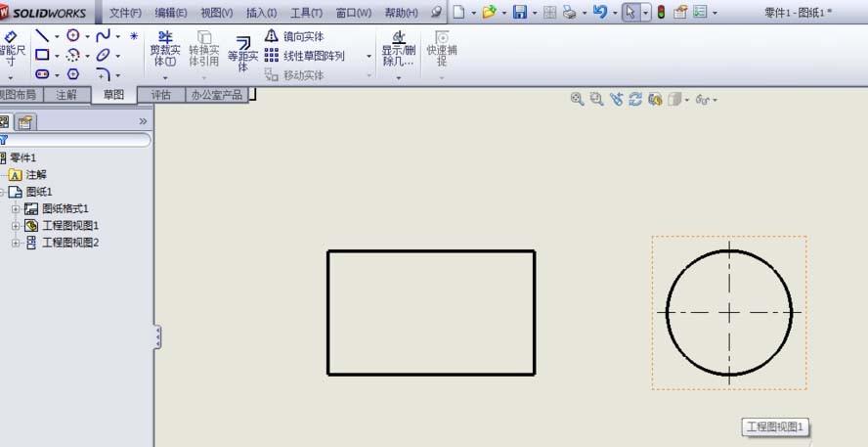
Task: Click the left panel collapse handle
Action: pyautogui.click(x=157, y=336)
